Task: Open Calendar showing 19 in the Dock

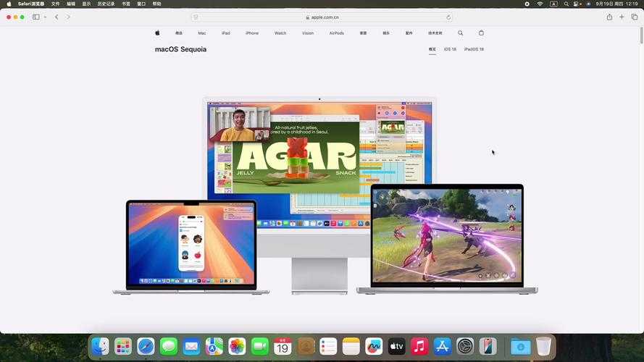Action: [x=283, y=347]
